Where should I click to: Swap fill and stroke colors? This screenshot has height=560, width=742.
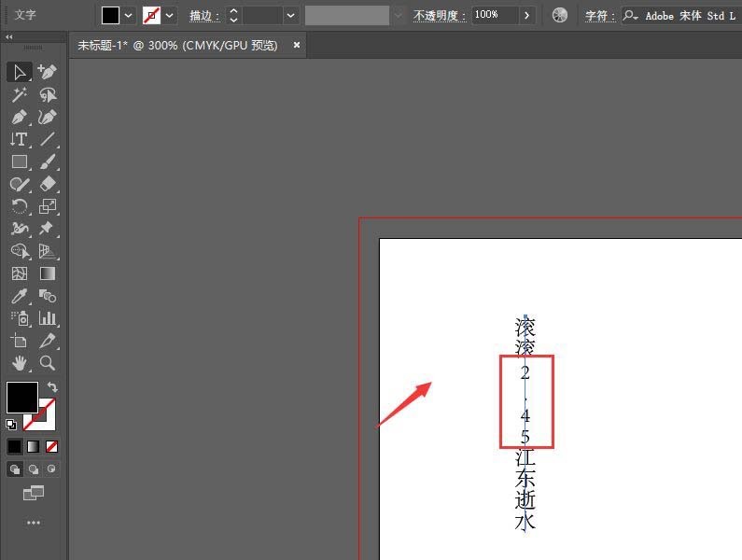coord(53,387)
